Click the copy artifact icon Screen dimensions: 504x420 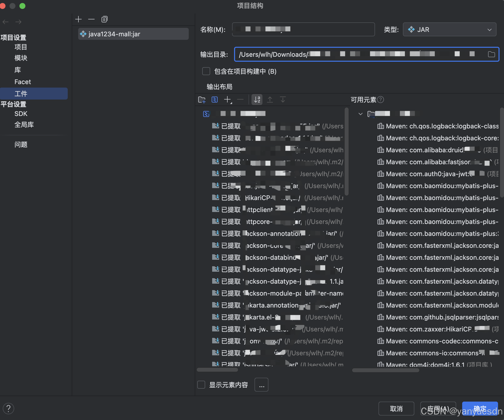pos(104,19)
